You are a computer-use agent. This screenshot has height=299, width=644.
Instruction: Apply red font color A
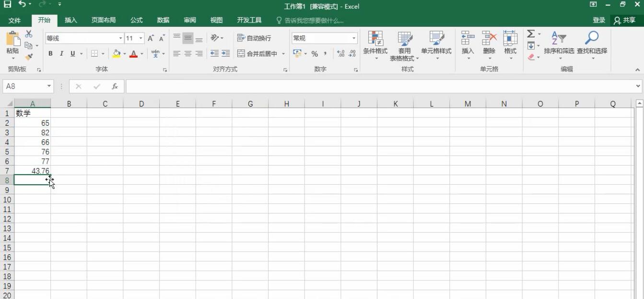point(134,54)
